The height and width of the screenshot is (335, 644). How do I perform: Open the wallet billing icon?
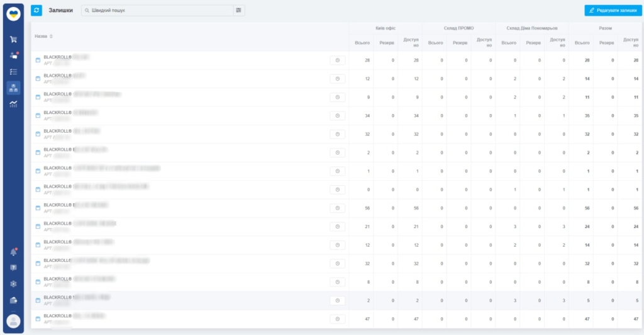pyautogui.click(x=13, y=300)
